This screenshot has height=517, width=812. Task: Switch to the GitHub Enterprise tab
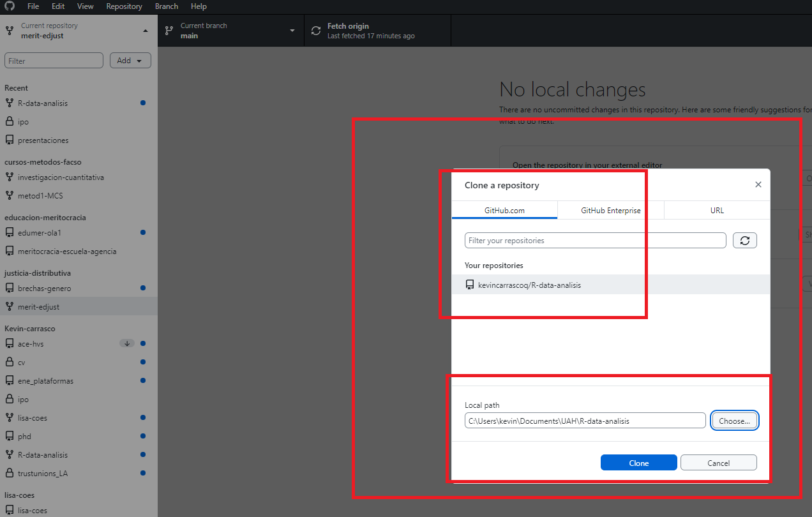[x=610, y=210]
